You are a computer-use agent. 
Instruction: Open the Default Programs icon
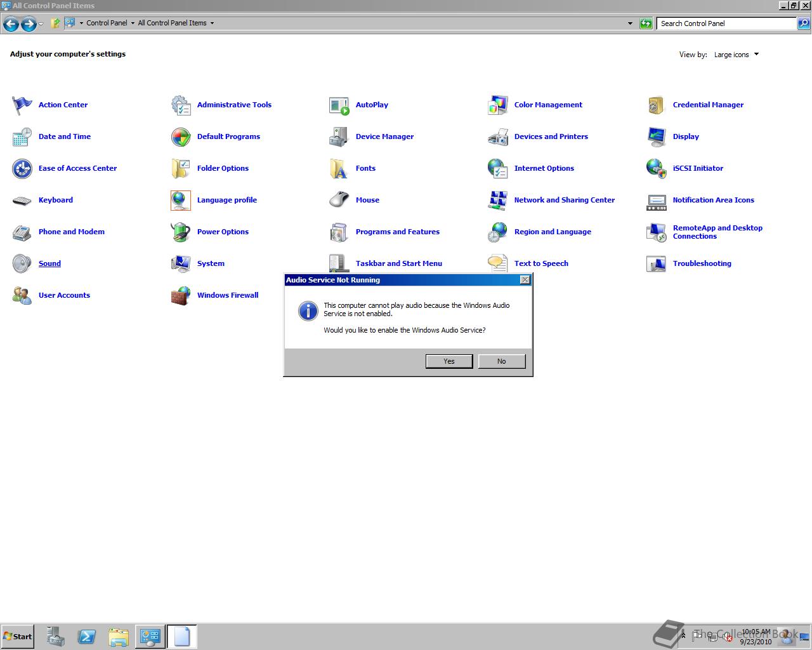pos(181,136)
